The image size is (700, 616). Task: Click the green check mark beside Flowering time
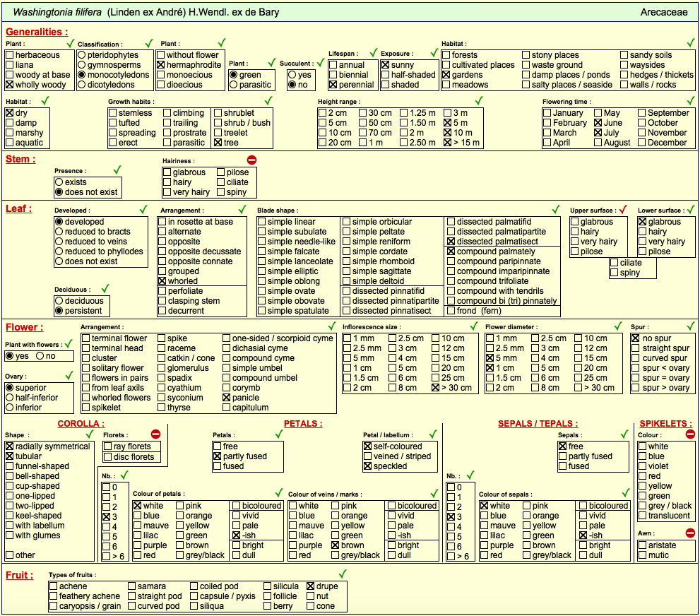691,100
